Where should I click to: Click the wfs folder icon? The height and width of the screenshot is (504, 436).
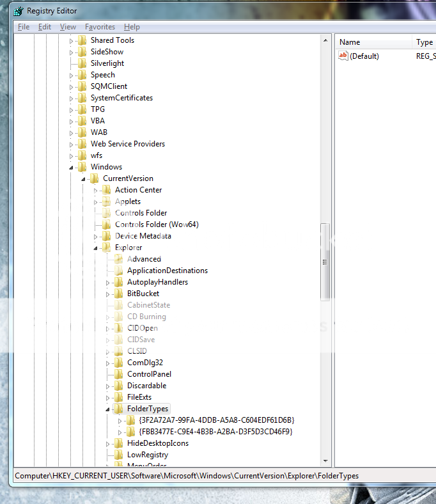pos(82,155)
